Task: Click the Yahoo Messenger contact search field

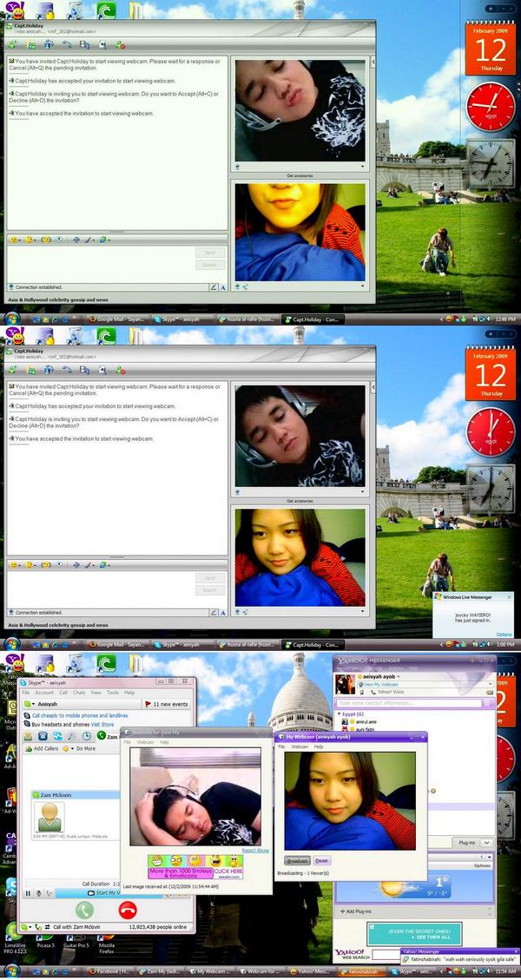Action: (408, 703)
